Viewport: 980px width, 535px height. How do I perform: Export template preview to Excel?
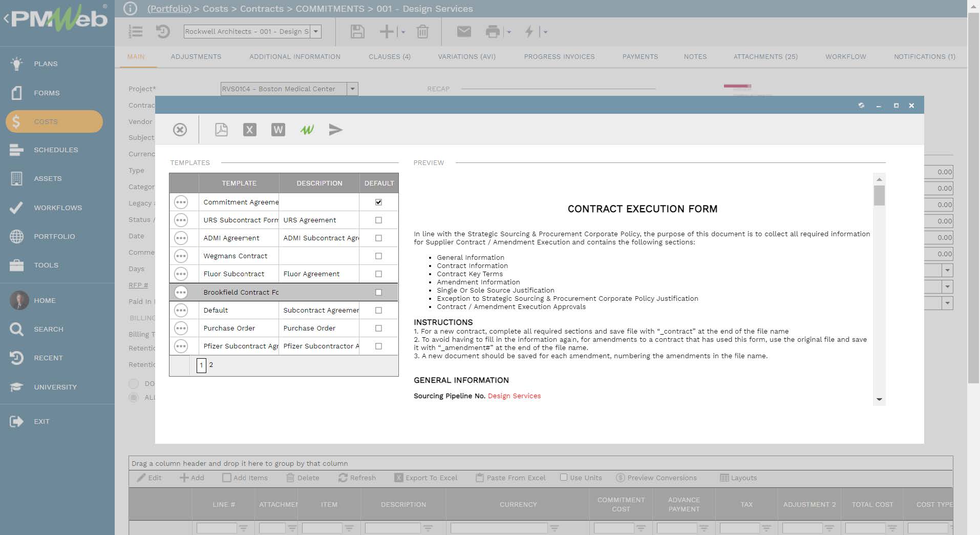(x=249, y=130)
